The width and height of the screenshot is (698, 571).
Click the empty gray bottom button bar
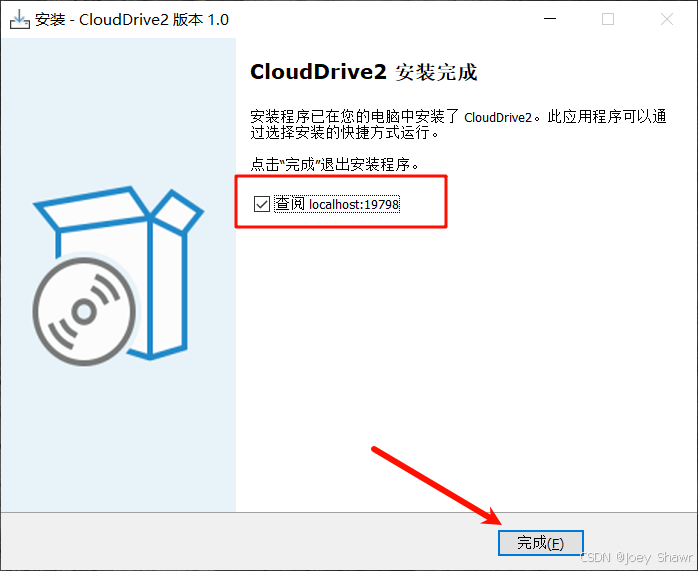tap(249, 541)
